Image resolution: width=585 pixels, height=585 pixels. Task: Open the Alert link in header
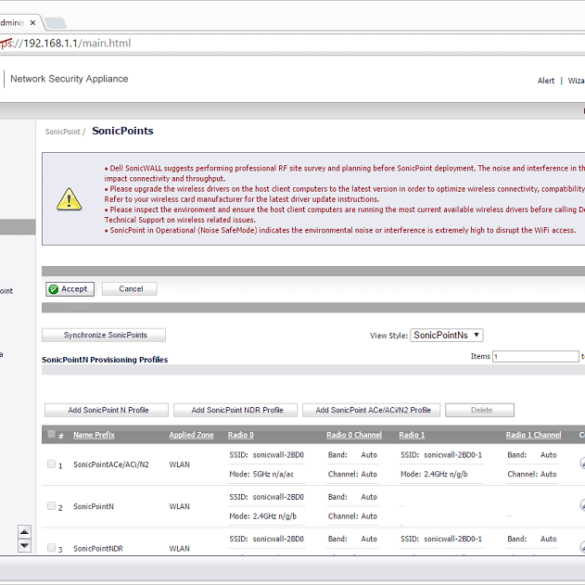coord(545,81)
